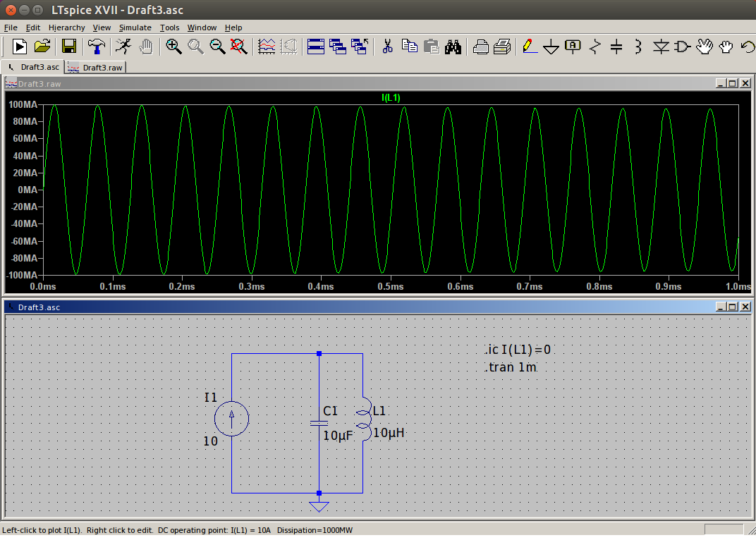
Task: Click the Zoom to Fit icon
Action: (239, 47)
